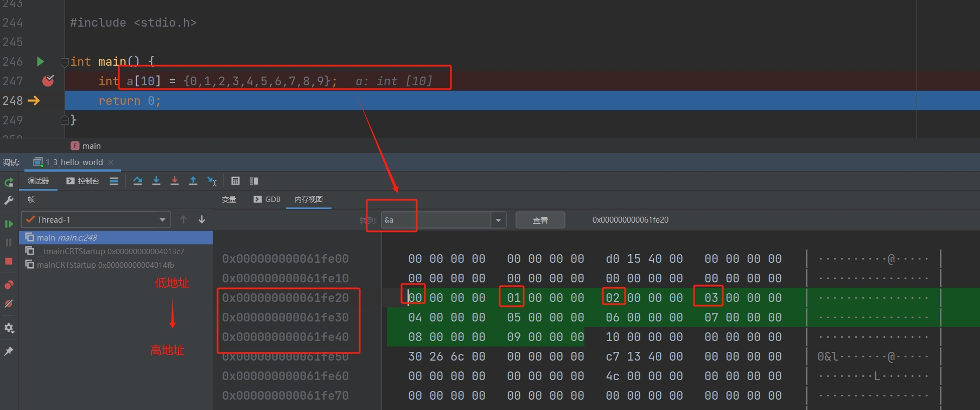Collapse the main function fold marker
Image resolution: width=980 pixels, height=410 pixels.
coord(65,62)
